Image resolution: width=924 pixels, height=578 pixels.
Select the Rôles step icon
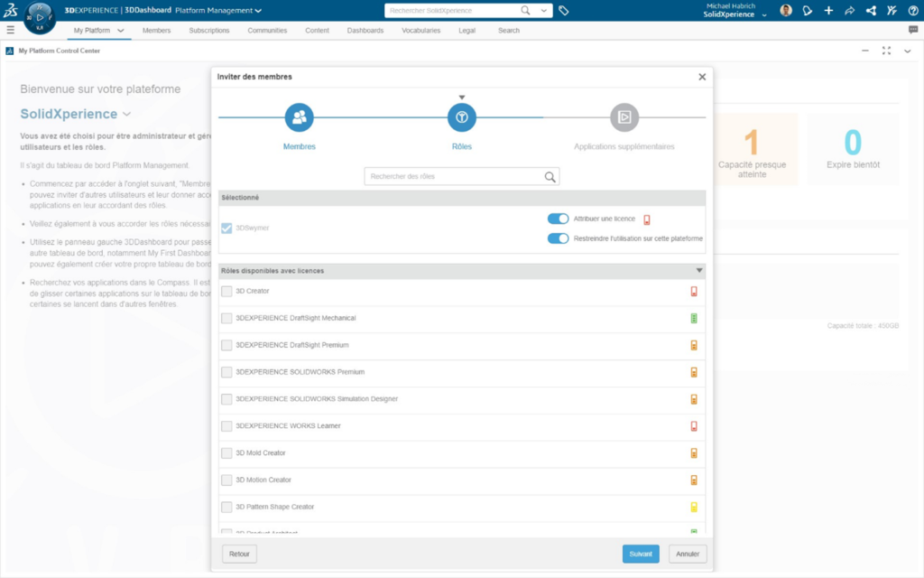(461, 117)
